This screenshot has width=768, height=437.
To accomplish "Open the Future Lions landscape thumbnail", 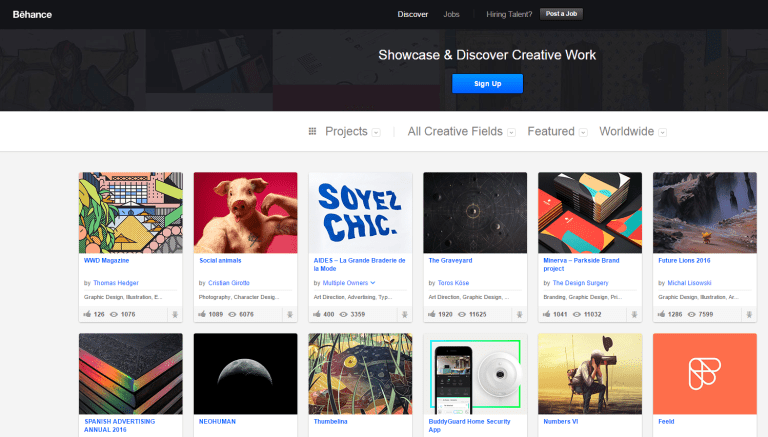I will (705, 213).
